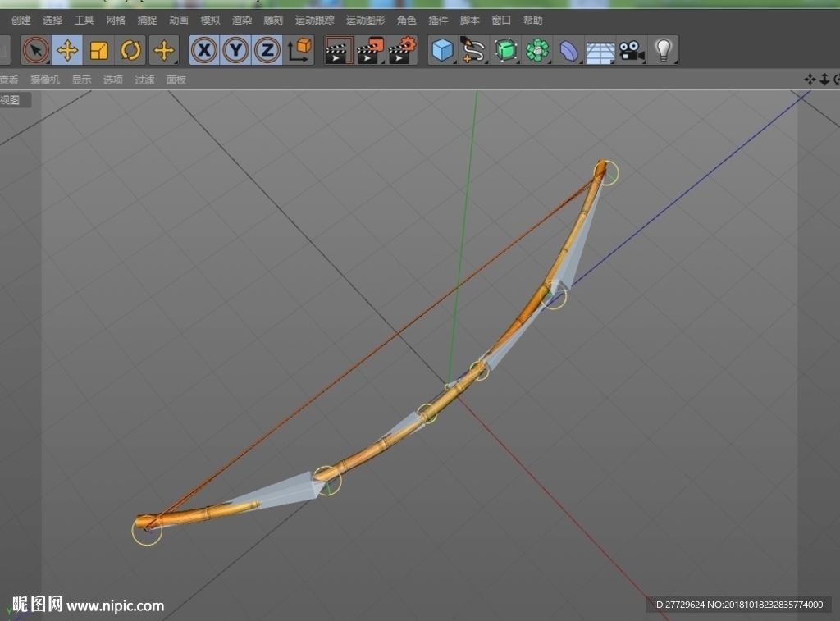Open the viewport 显示 menu
This screenshot has height=621, width=840.
81,80
